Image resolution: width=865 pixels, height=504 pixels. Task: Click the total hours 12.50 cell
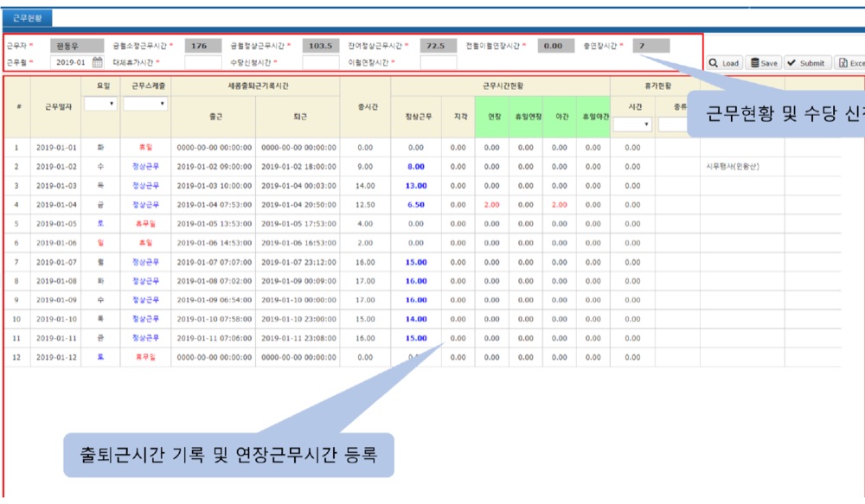365,205
